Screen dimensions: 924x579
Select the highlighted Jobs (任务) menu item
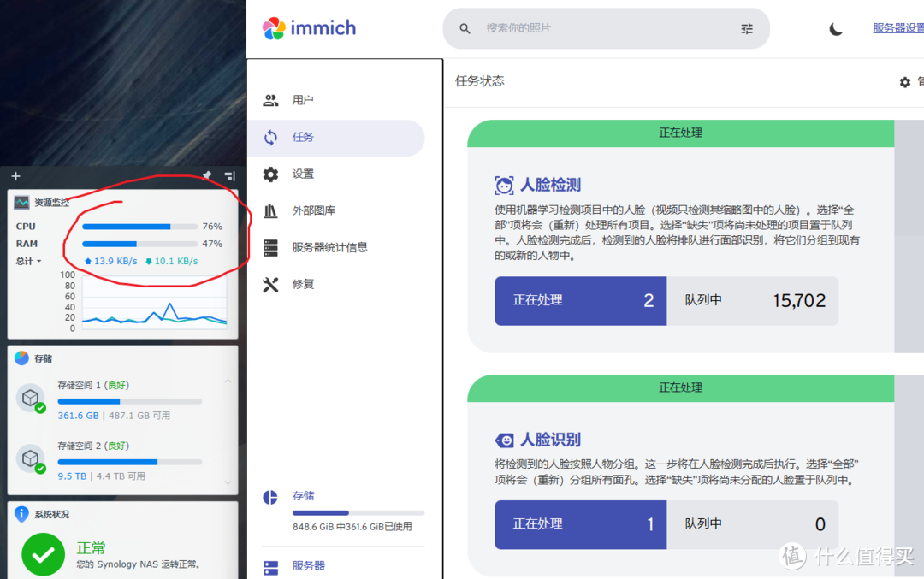coord(302,137)
